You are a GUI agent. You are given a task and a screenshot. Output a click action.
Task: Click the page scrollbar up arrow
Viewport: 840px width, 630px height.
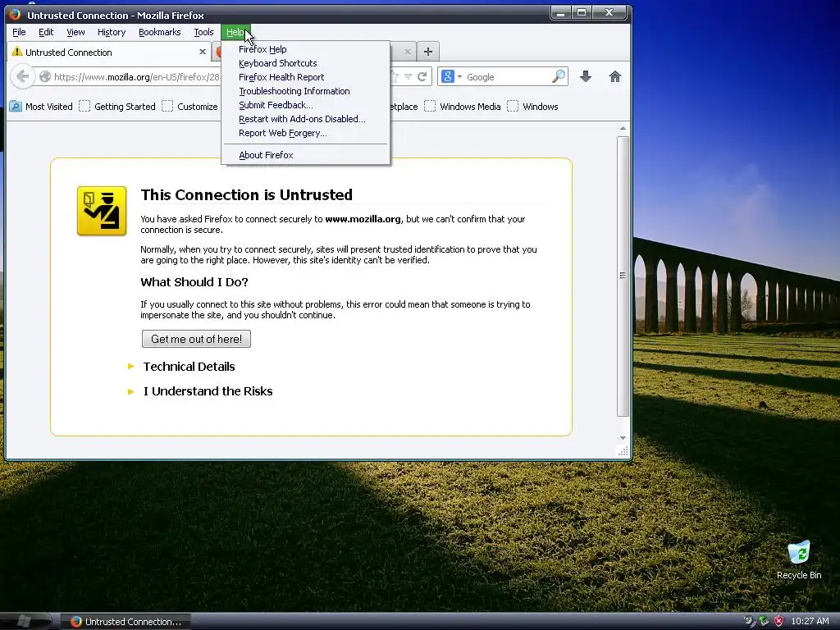click(623, 129)
